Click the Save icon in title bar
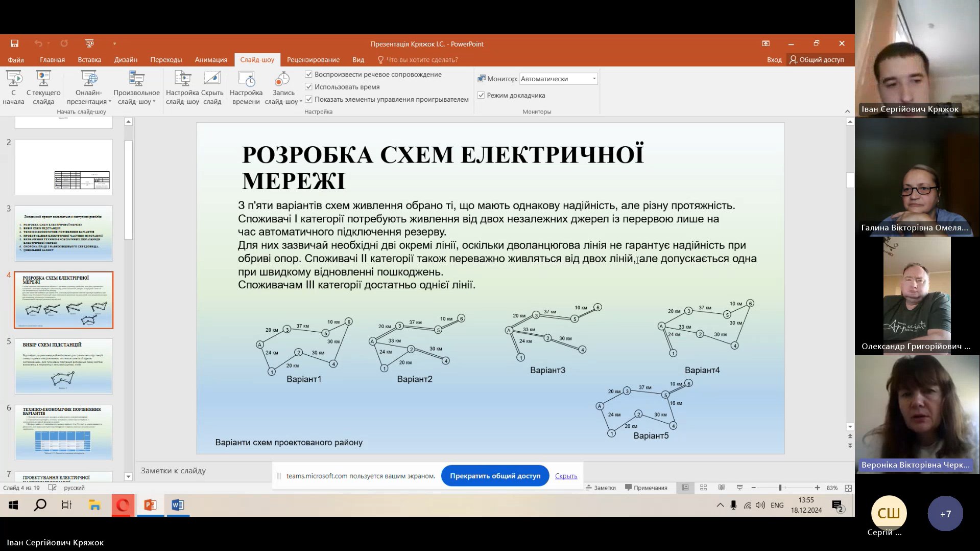 (x=15, y=43)
